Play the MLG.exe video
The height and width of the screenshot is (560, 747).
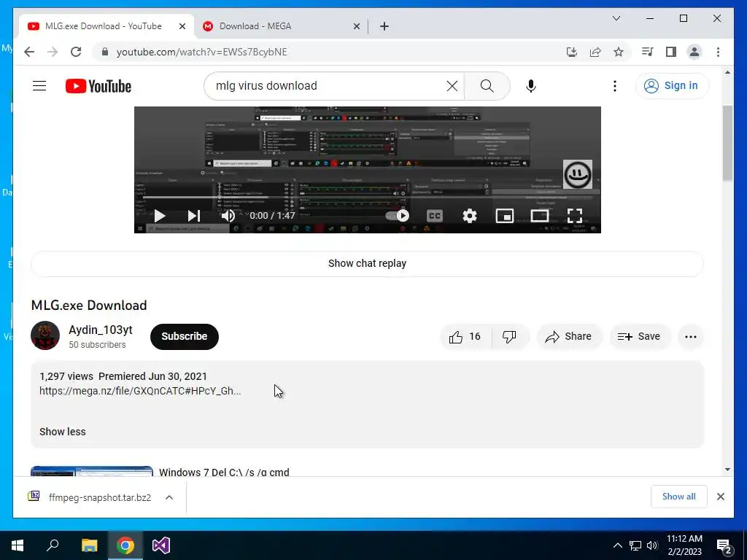click(160, 216)
